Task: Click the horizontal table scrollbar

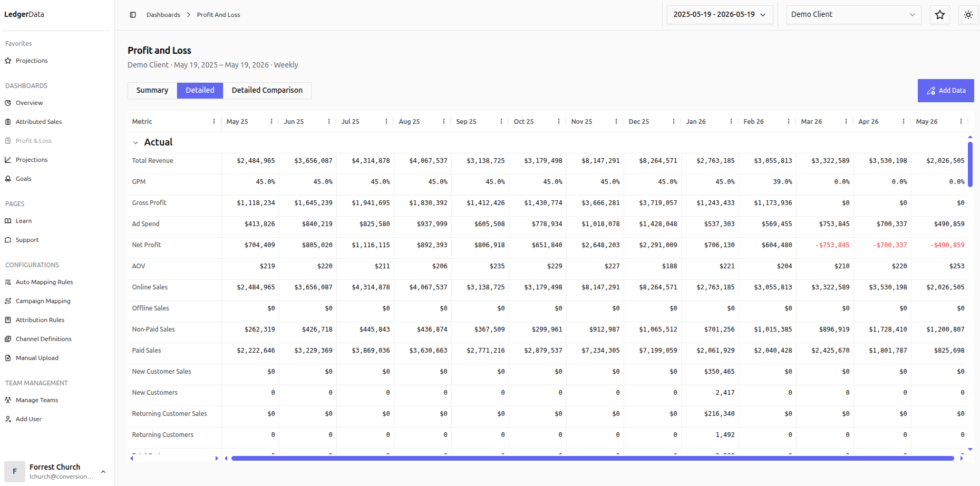Action: point(593,458)
